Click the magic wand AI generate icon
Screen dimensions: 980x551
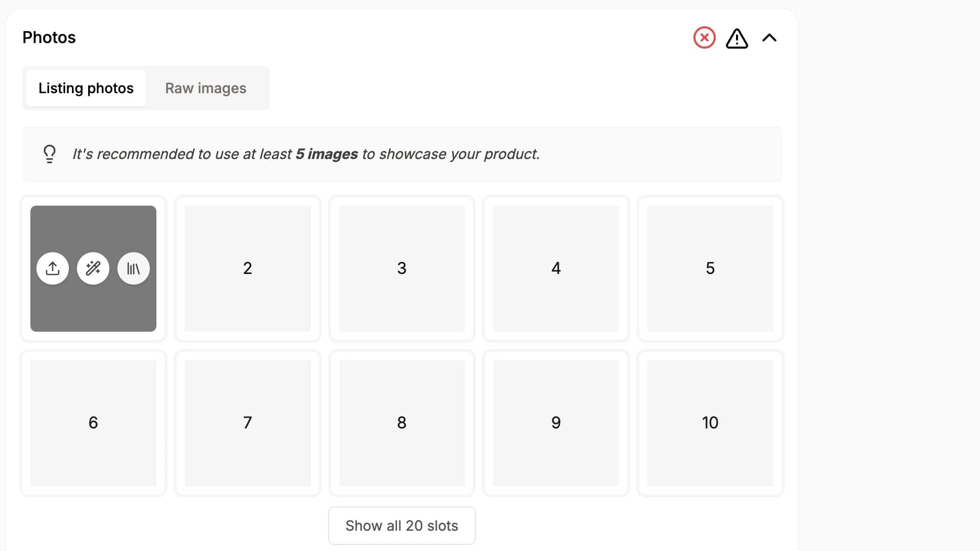pos(93,268)
